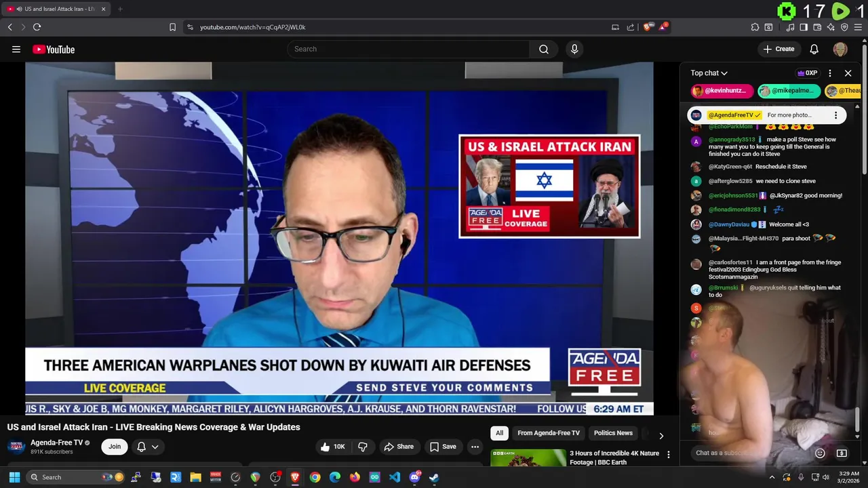Select the Politics News filter chip
Screen dimensions: 868x488
tap(613, 433)
